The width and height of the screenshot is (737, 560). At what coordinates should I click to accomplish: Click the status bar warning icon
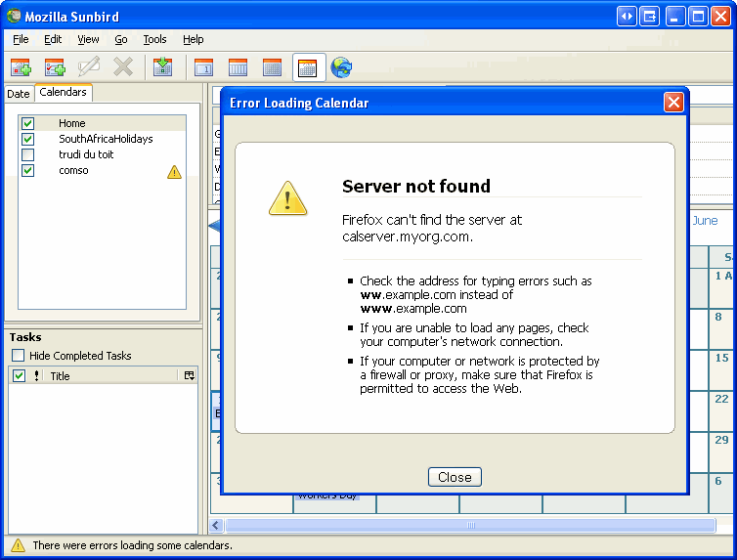pyautogui.click(x=18, y=545)
